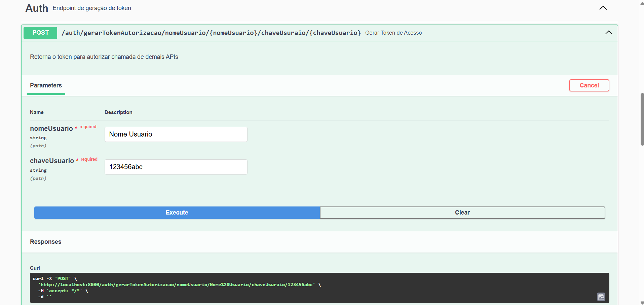Click the 'Retorna o token' description text
644x305 pixels.
tap(104, 56)
